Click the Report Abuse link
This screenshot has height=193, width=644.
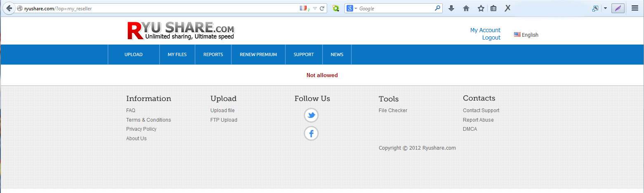click(478, 120)
